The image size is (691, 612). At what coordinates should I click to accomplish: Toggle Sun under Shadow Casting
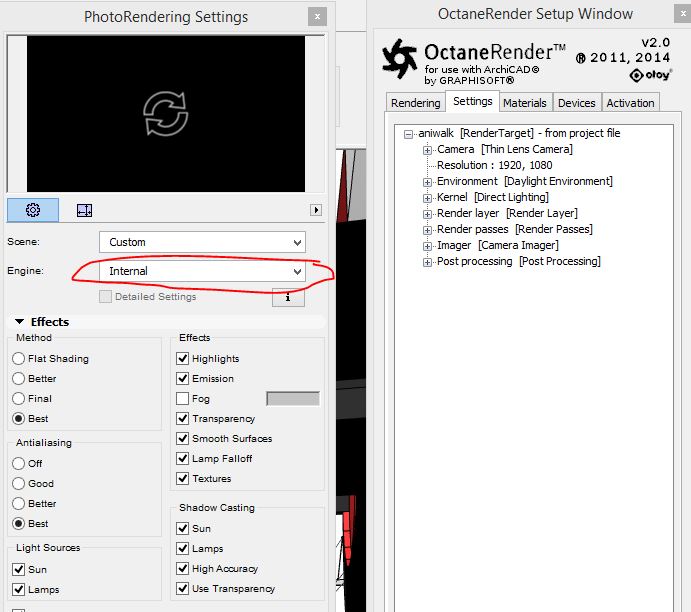pyautogui.click(x=182, y=528)
